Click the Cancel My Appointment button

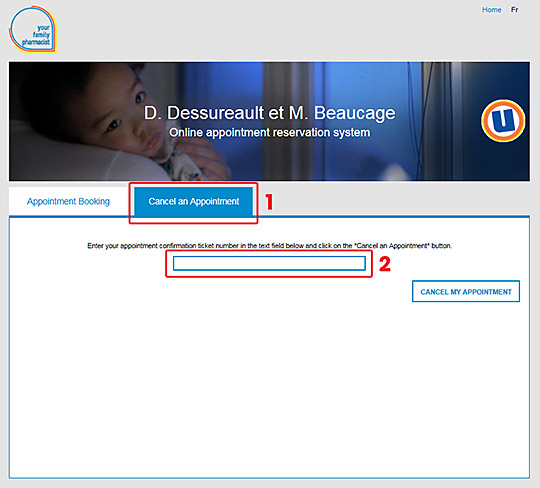[x=466, y=291]
